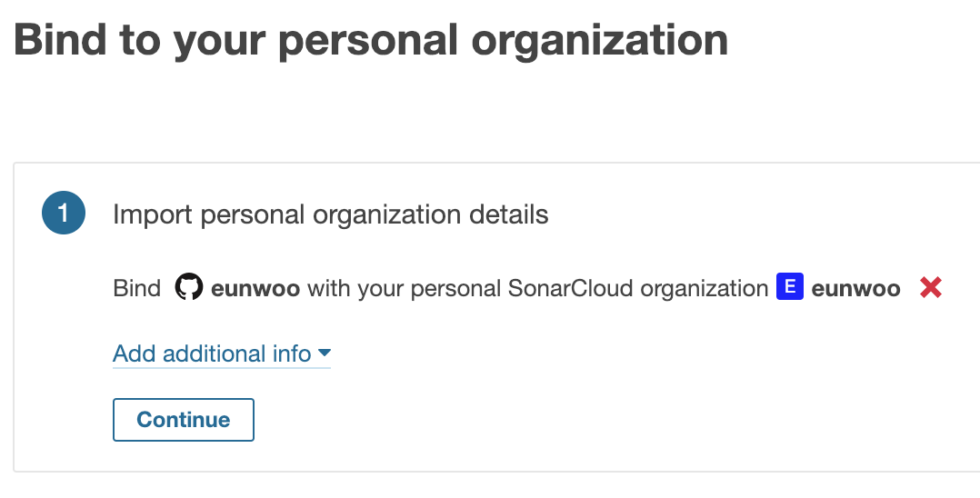
Task: Click the Continue button
Action: coord(183,420)
